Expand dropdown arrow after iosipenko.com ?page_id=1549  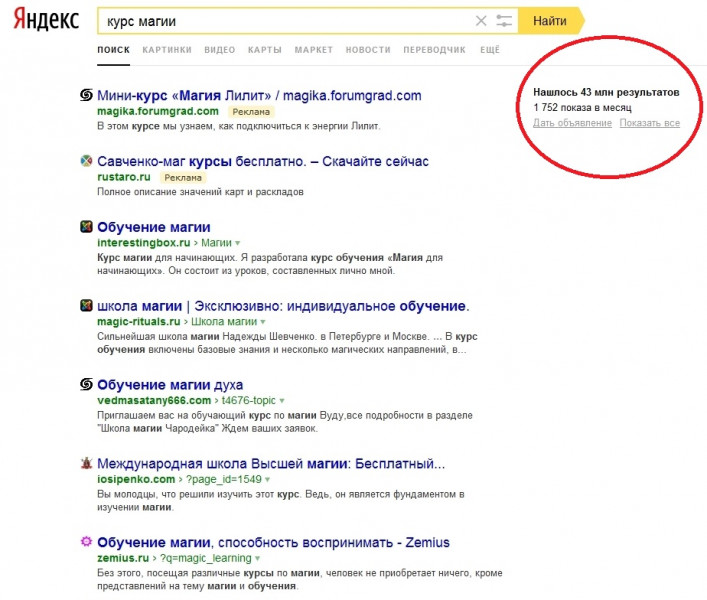(267, 480)
